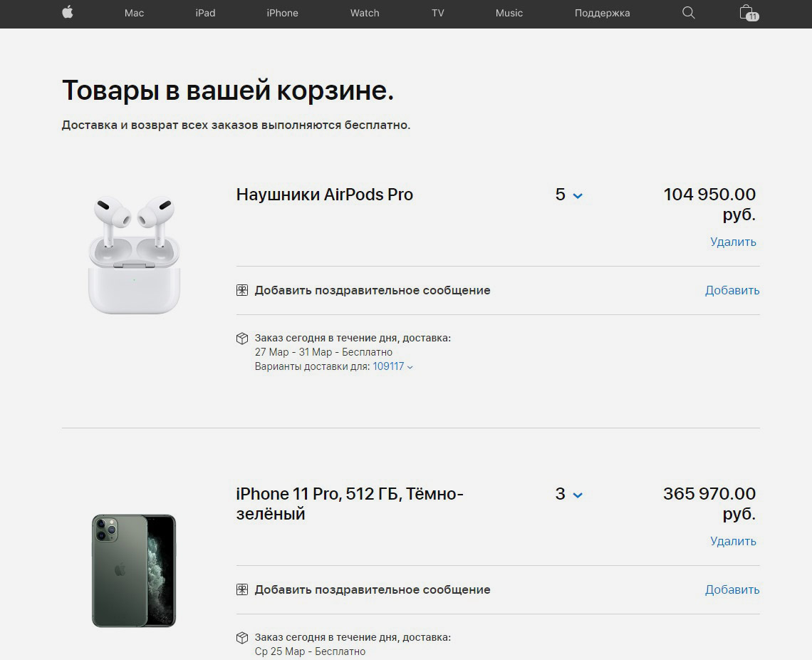This screenshot has width=812, height=660.
Task: Click the delivery box icon under iPhone 11 Pro
Action: coord(242,638)
